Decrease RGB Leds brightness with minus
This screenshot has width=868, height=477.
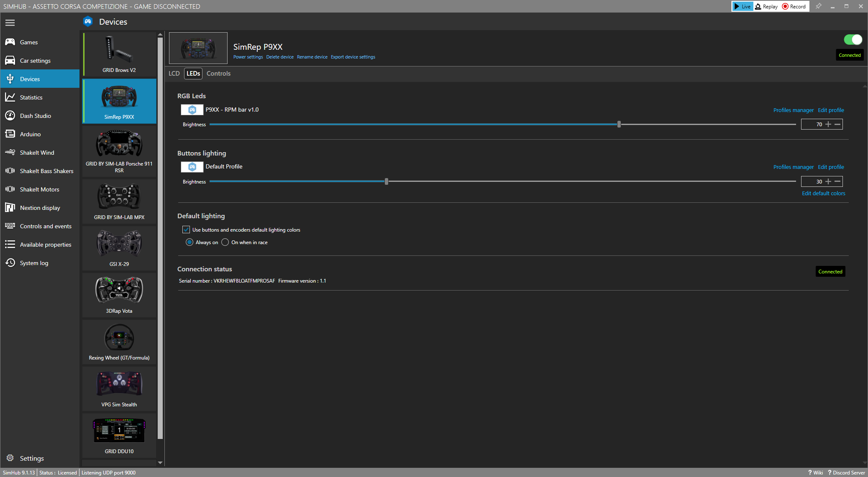(837, 124)
